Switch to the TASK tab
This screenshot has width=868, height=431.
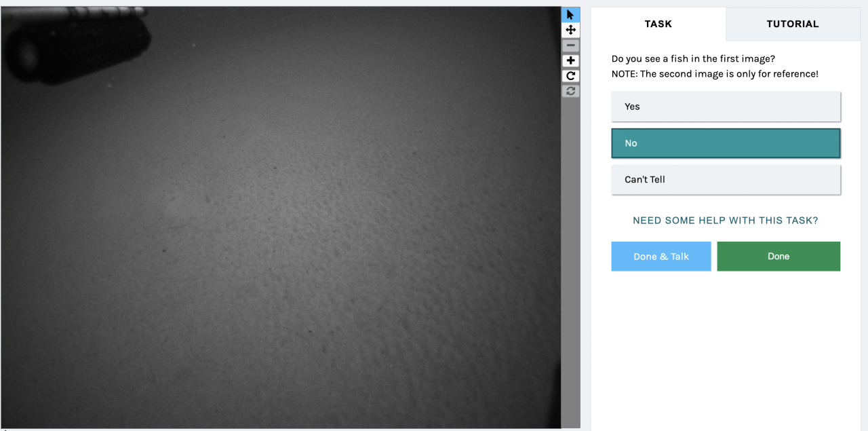(x=658, y=24)
